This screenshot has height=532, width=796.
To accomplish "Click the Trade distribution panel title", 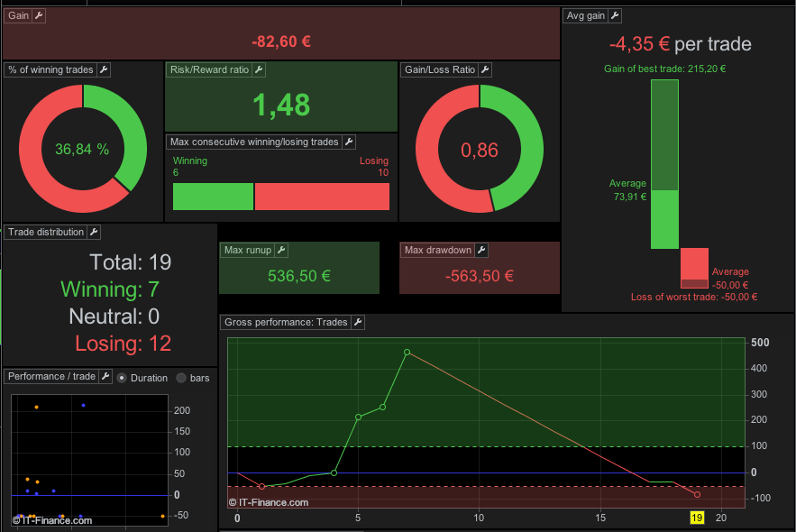I will [x=46, y=232].
